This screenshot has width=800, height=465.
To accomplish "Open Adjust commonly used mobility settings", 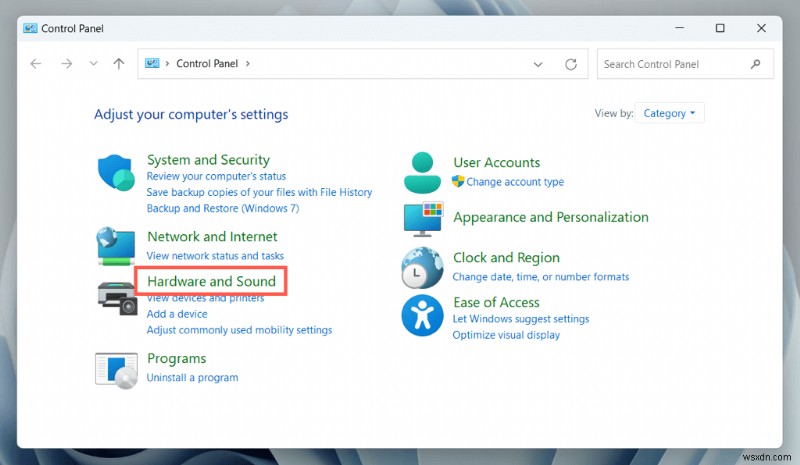I will pyautogui.click(x=239, y=330).
